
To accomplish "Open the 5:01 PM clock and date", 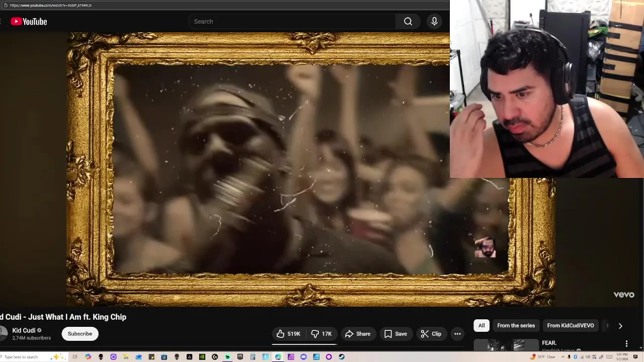I will [x=622, y=357].
